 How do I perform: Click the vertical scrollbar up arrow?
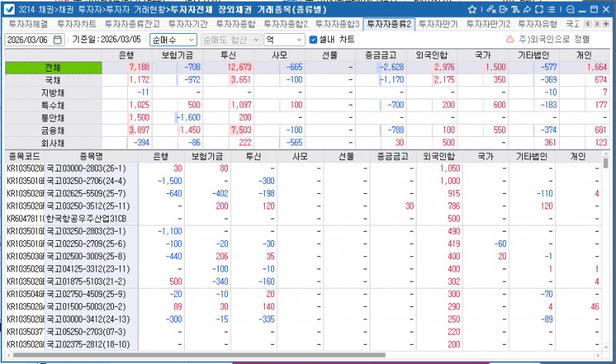tap(605, 154)
